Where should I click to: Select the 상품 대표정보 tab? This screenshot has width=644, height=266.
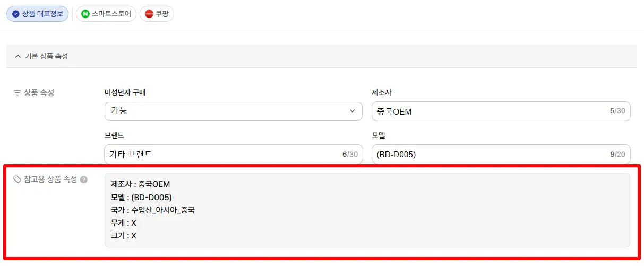pos(37,14)
